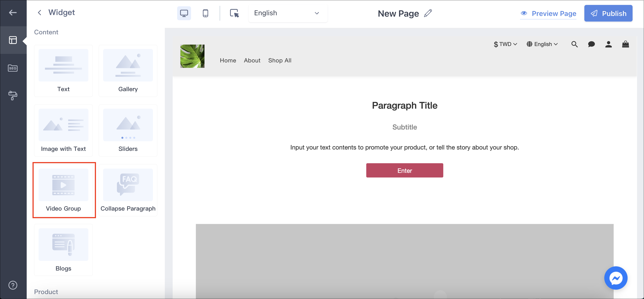This screenshot has width=644, height=299.
Task: Open the English language dropdown in toolbar
Action: pyautogui.click(x=287, y=13)
